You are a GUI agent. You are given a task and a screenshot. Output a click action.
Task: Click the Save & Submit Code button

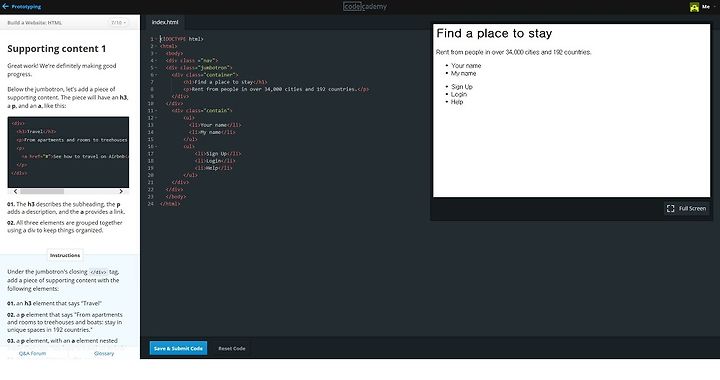[x=178, y=348]
